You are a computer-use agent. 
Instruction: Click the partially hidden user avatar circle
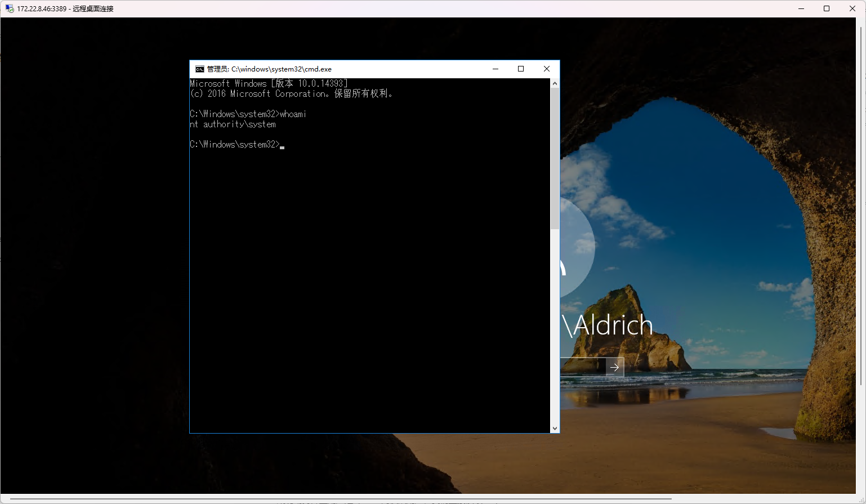click(x=577, y=248)
